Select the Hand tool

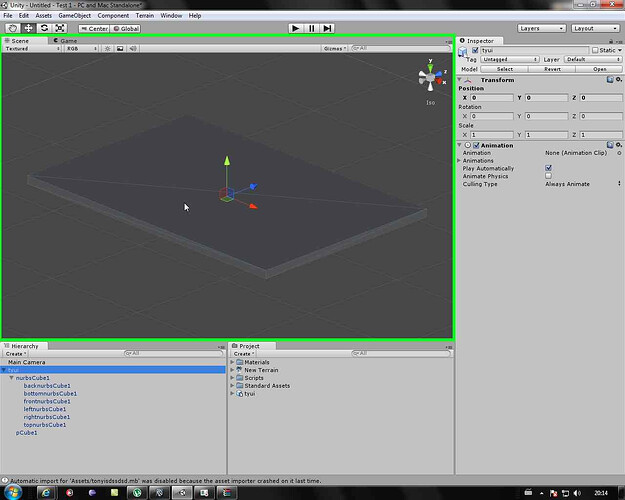(13, 28)
